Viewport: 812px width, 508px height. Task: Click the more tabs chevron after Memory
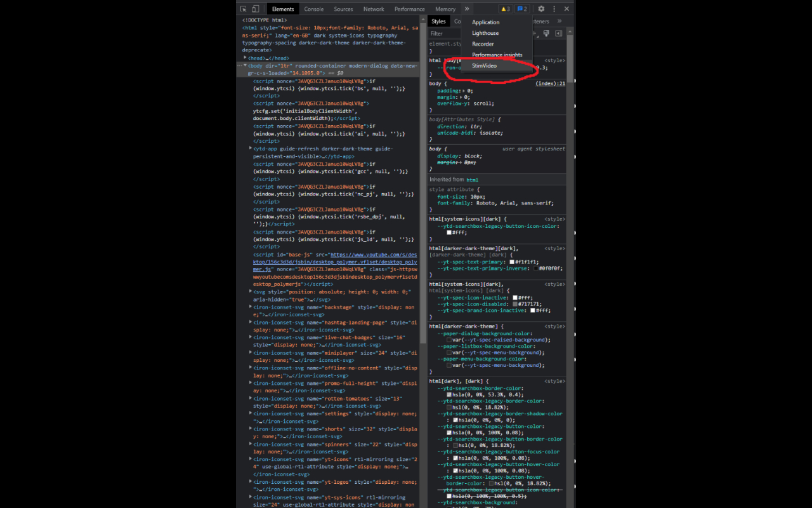[x=467, y=9]
